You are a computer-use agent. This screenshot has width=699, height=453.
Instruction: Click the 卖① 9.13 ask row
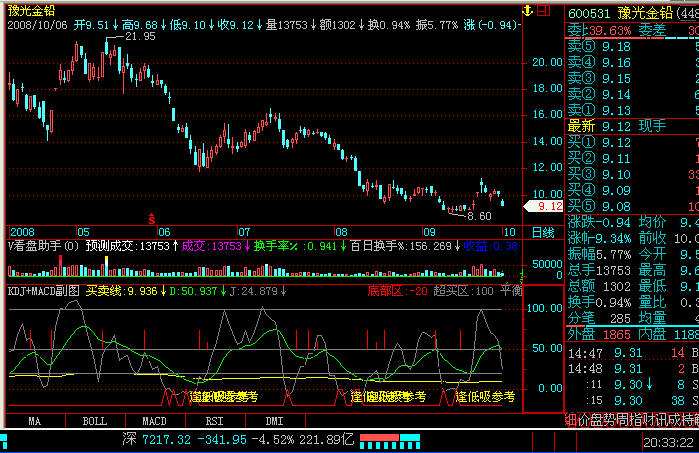point(633,110)
